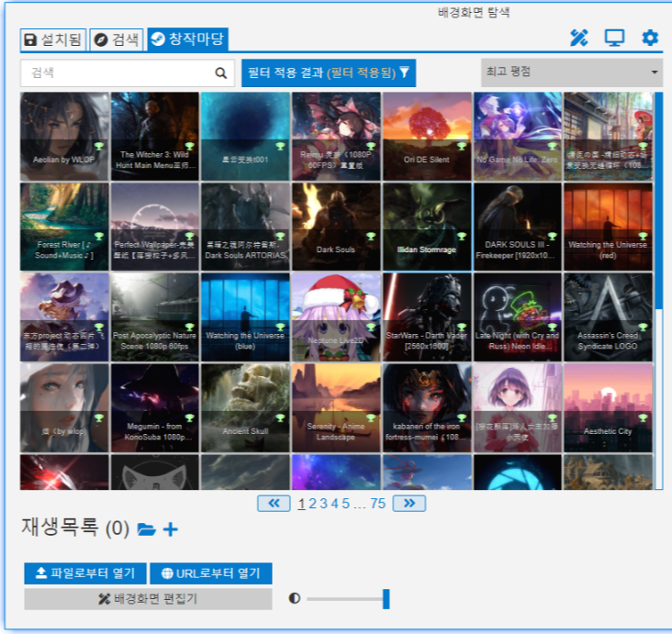Click trophy icon on Aeolian by WLOP
672x634 pixels.
point(99,147)
